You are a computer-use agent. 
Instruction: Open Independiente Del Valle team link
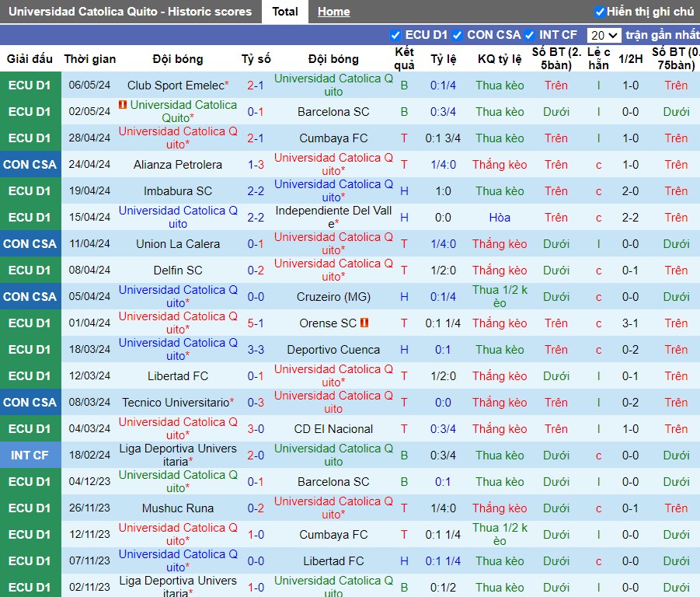click(333, 217)
